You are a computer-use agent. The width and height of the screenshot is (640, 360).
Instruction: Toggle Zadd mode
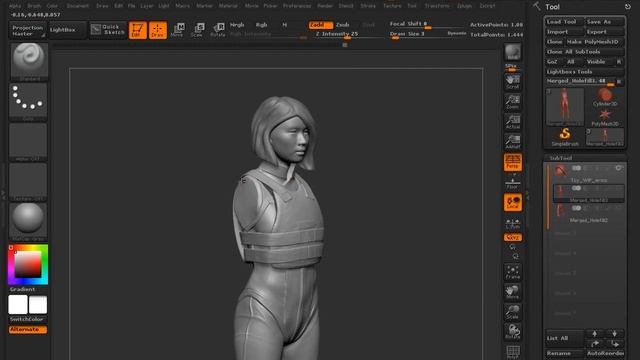pos(321,25)
